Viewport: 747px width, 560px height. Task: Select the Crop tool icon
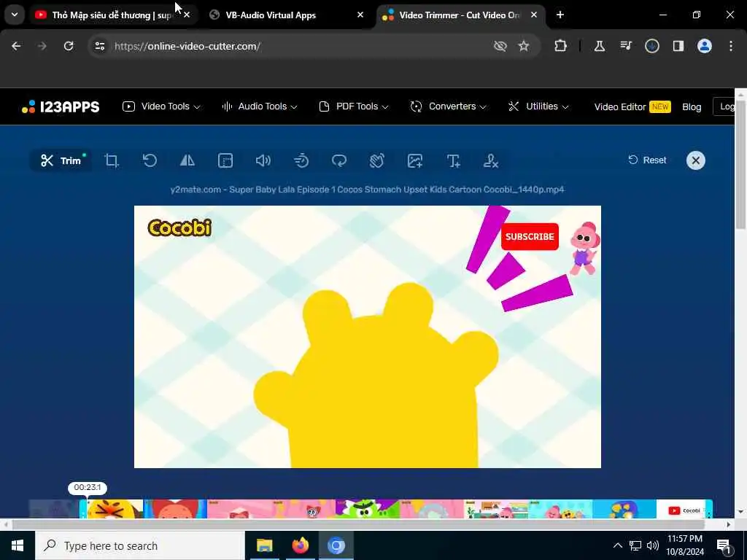112,160
